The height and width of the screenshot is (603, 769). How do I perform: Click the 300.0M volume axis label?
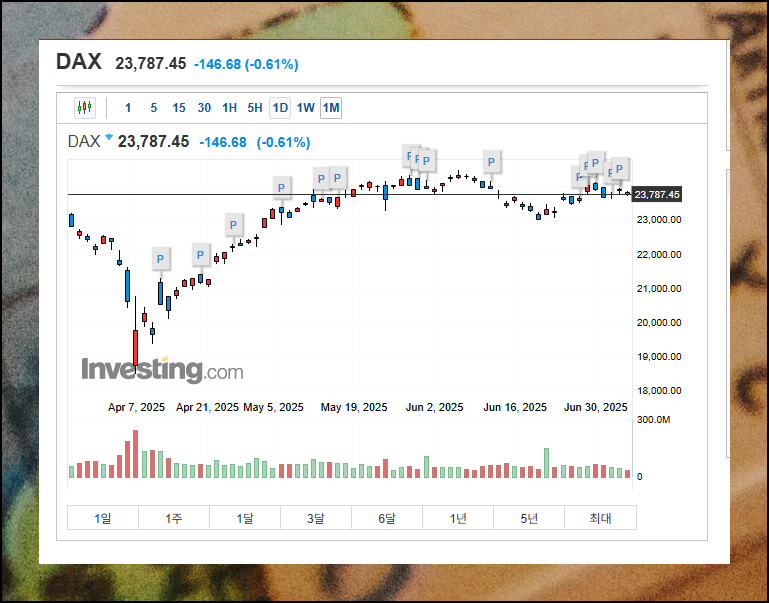click(x=653, y=420)
